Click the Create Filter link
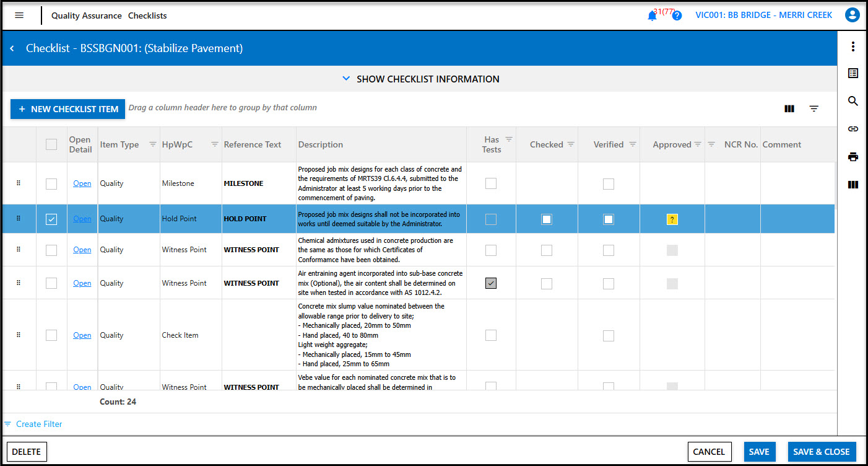 [39, 424]
